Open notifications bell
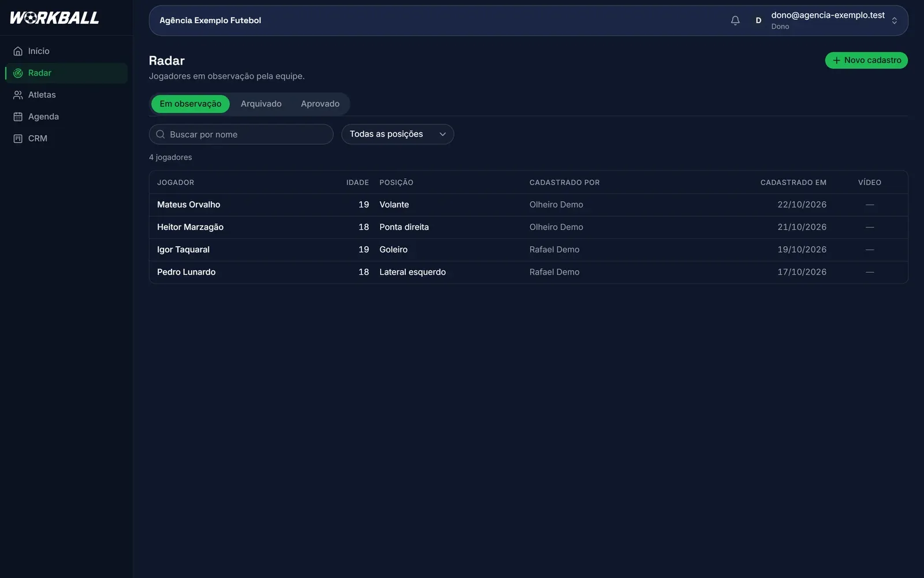Screen dimensions: 924x578 coord(735,20)
